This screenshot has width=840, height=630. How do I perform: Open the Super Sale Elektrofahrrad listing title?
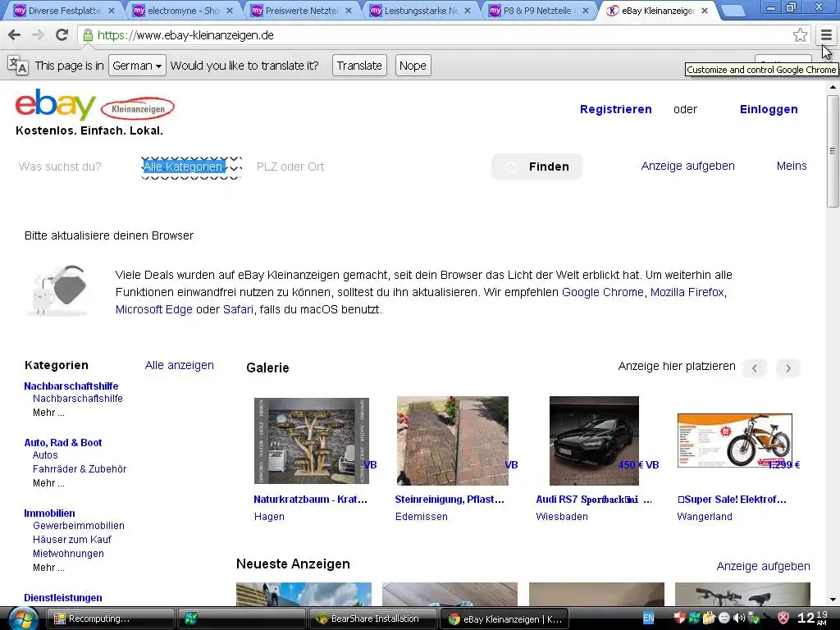click(x=732, y=500)
